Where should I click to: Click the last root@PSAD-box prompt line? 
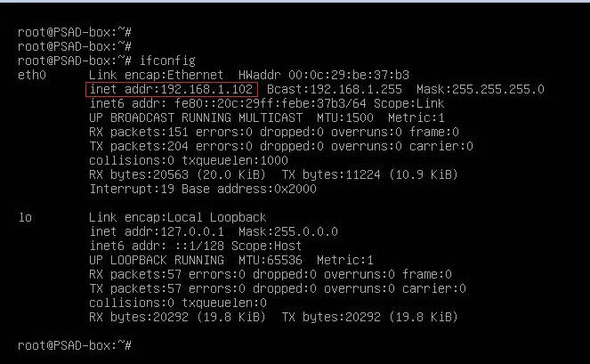coord(75,345)
